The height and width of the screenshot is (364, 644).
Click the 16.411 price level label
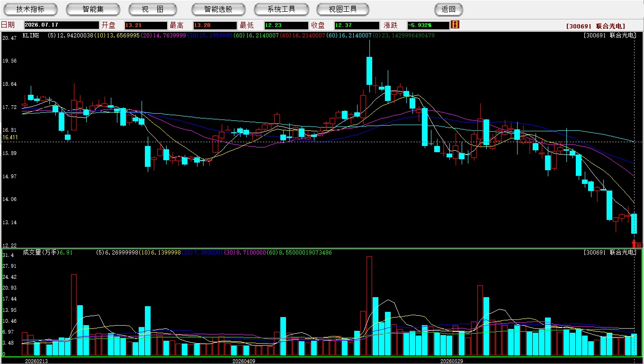[x=10, y=137]
